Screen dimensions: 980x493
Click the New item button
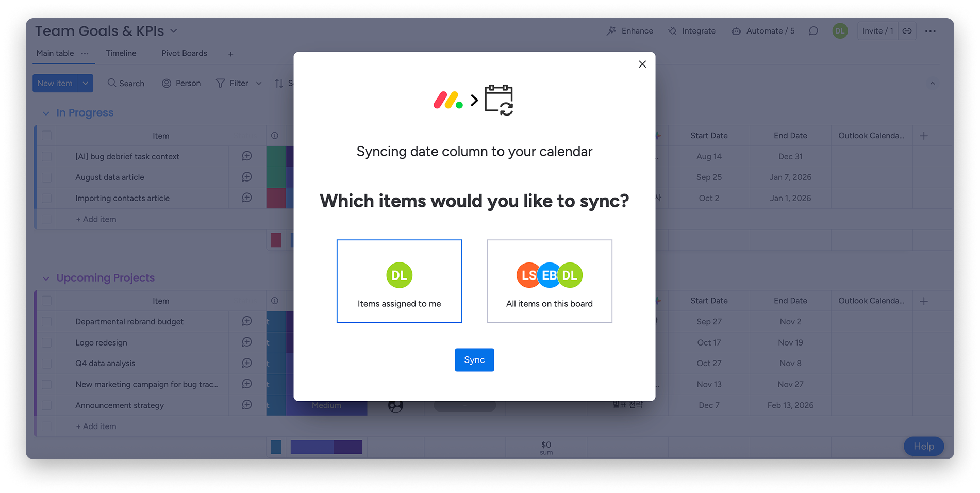tap(55, 83)
